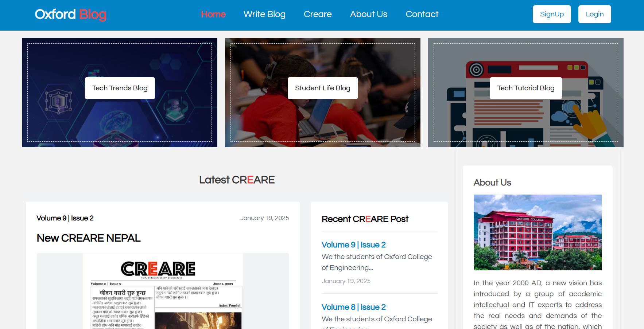Click Volume 9 | Issue 2 heading in latest post
Image resolution: width=644 pixels, height=329 pixels.
[x=65, y=218]
